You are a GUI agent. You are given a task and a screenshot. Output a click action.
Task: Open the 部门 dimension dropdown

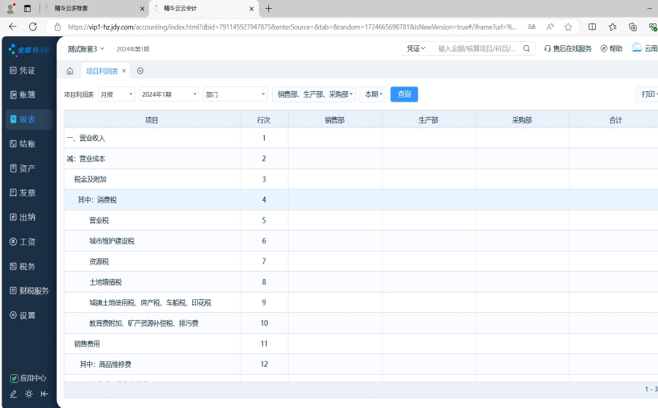coord(235,94)
